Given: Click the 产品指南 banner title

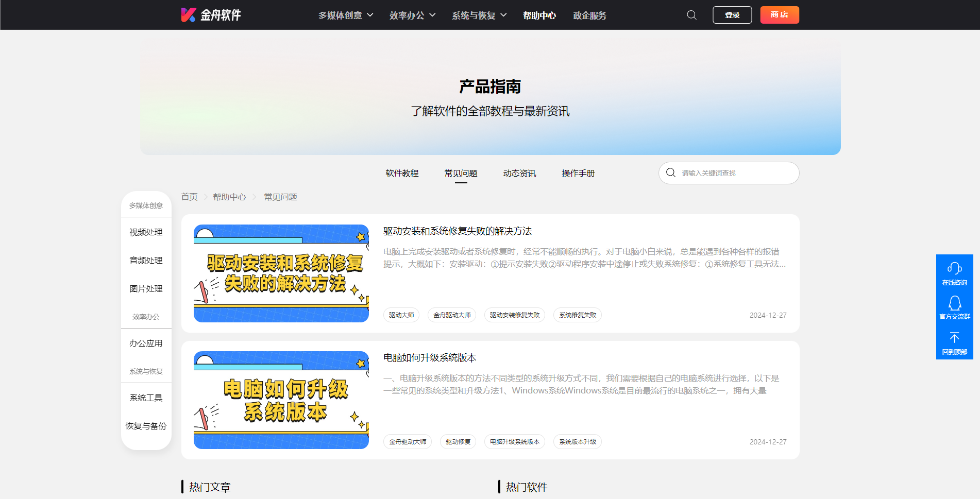Looking at the screenshot, I should tap(490, 87).
